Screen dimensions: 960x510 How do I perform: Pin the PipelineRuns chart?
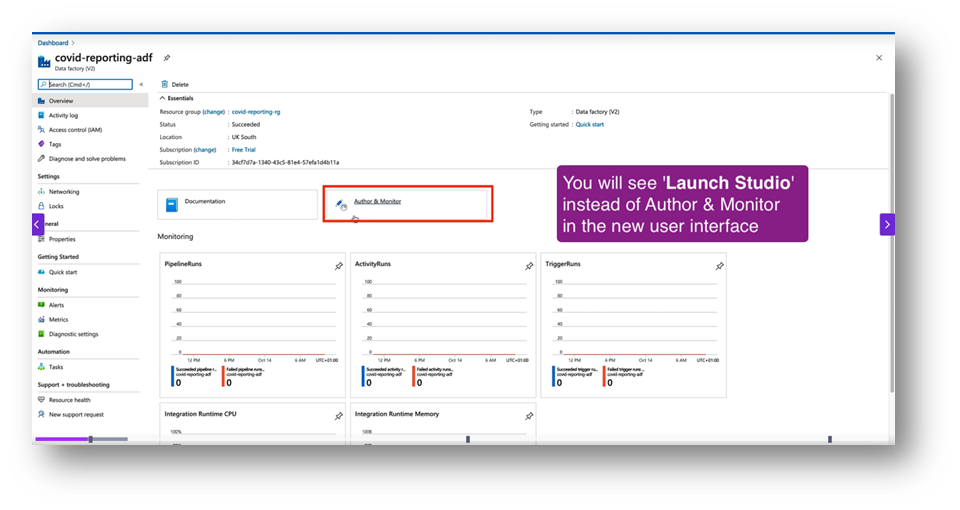[339, 266]
